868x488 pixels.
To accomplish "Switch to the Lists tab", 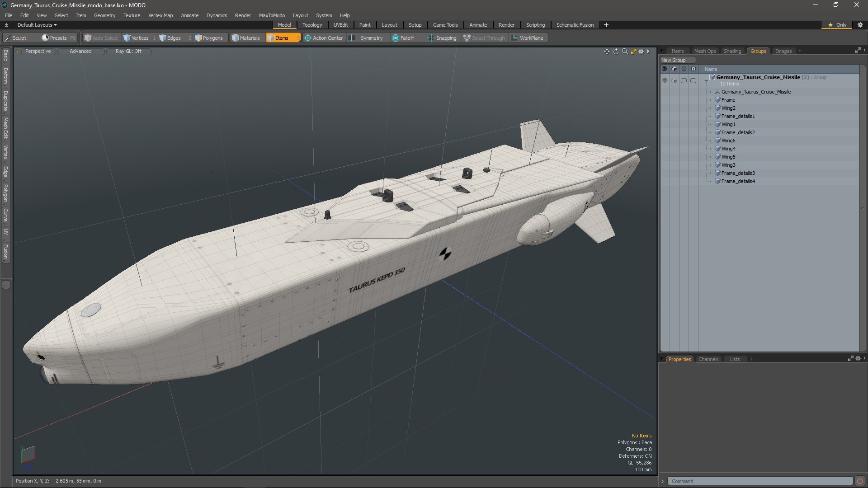I will pos(735,359).
